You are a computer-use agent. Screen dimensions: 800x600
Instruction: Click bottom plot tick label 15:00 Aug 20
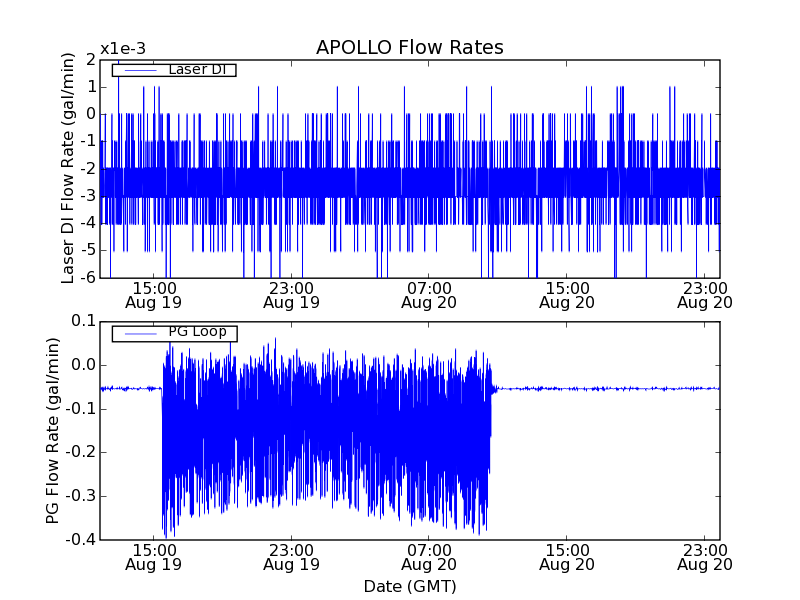point(567,558)
